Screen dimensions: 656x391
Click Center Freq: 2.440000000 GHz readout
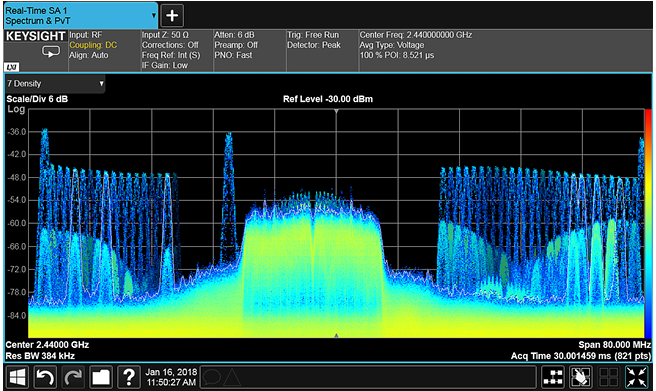pyautogui.click(x=416, y=35)
